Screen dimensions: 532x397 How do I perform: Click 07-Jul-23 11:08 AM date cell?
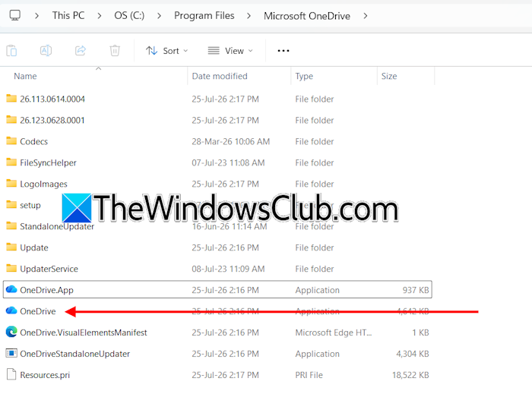228,163
